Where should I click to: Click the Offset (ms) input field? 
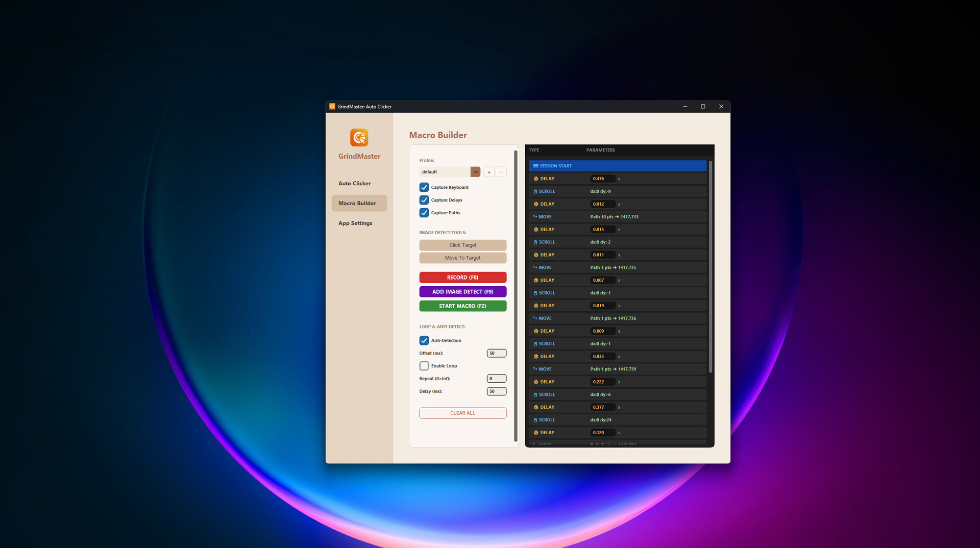pyautogui.click(x=497, y=353)
